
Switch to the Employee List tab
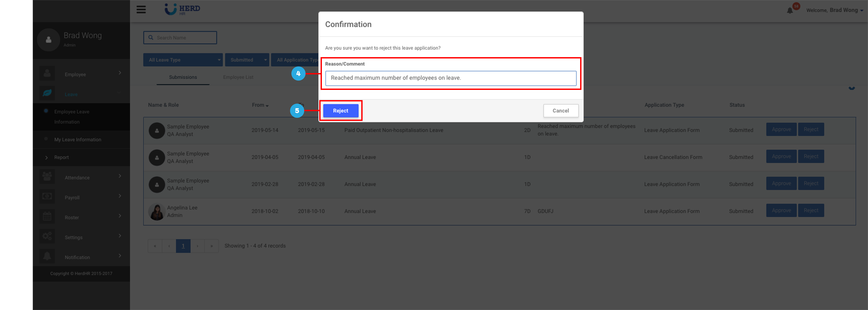pos(238,77)
